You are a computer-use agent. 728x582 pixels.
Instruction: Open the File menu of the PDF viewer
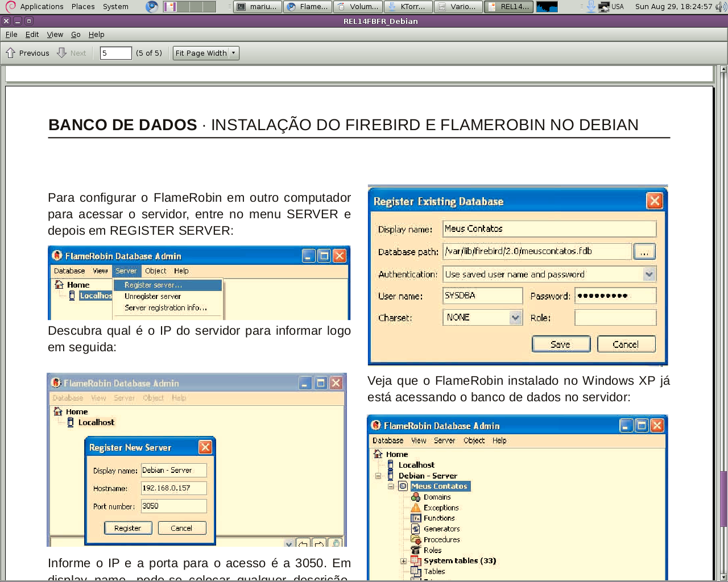(11, 34)
